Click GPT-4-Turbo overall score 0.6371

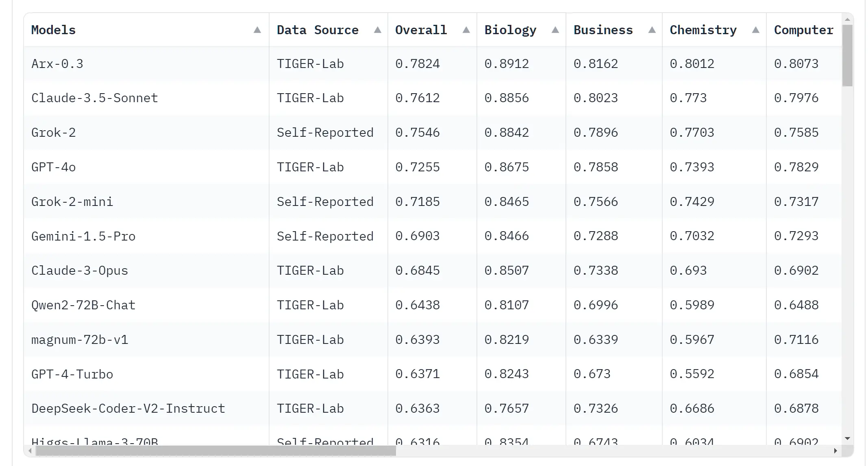click(x=418, y=374)
